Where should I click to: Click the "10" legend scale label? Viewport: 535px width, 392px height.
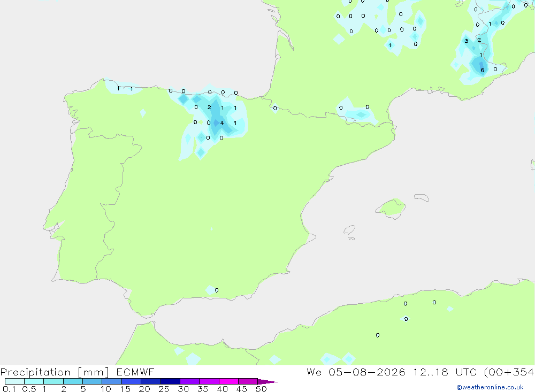106,389
